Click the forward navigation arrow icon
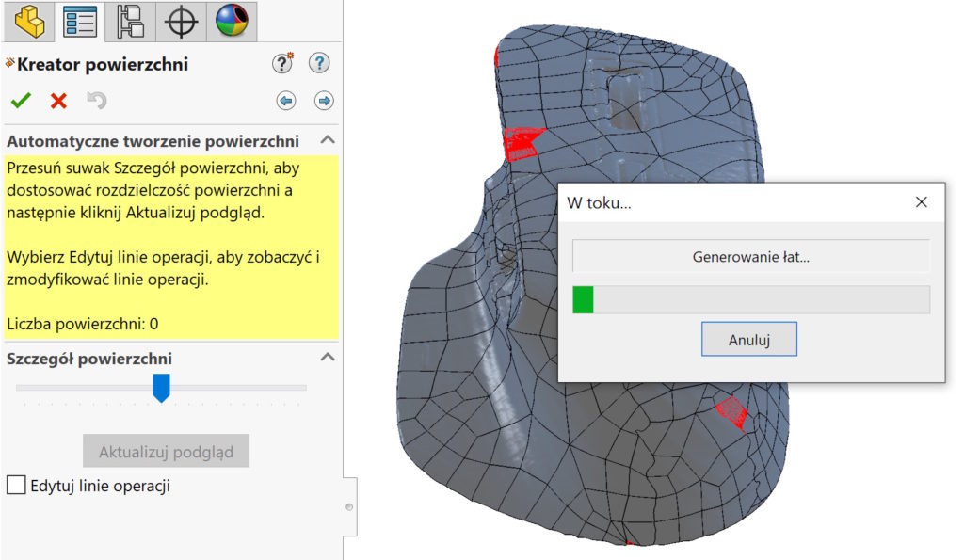Image resolution: width=964 pixels, height=560 pixels. click(x=324, y=100)
